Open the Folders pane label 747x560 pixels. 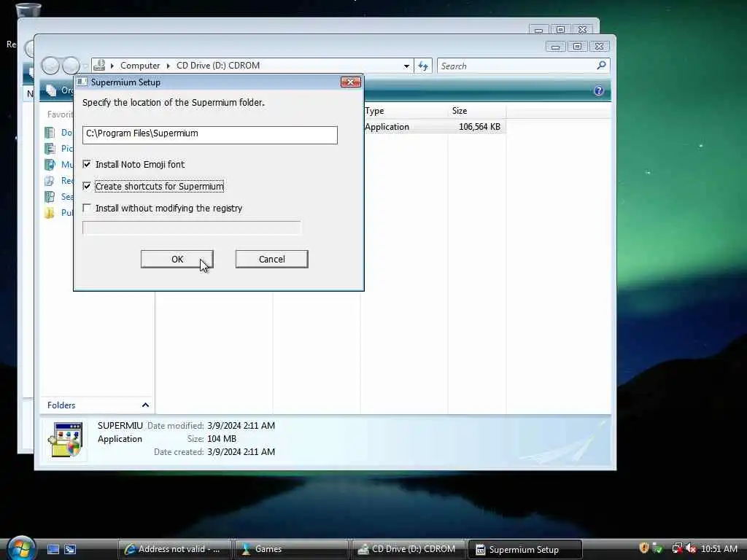(x=61, y=405)
